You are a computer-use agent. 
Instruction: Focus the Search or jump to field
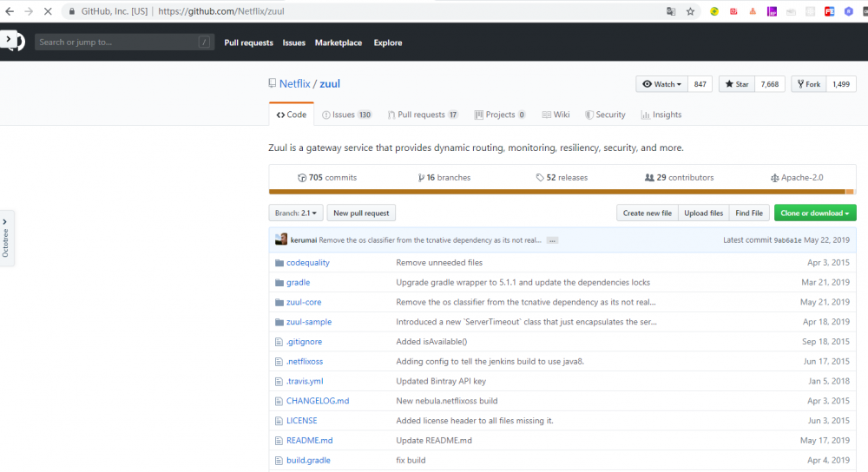(x=117, y=42)
